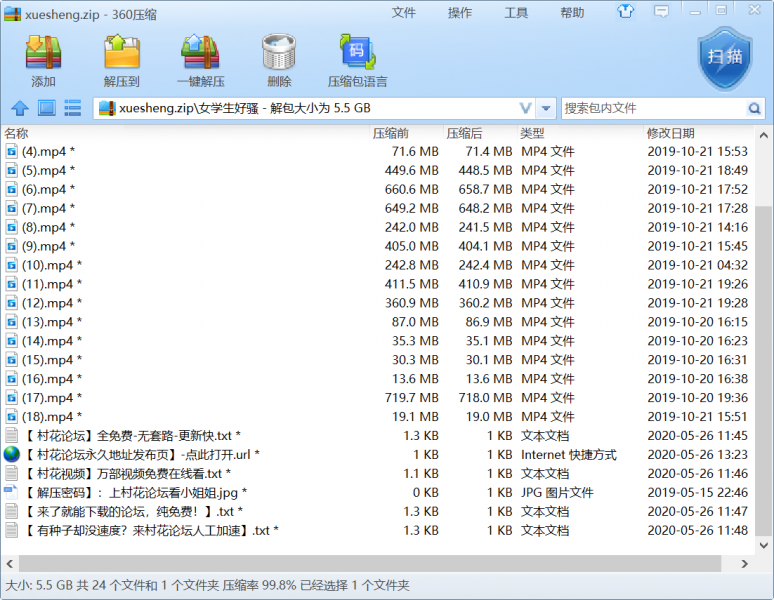Click the 添加 (Add) toolbar icon
The height and width of the screenshot is (600, 774).
coord(43,58)
